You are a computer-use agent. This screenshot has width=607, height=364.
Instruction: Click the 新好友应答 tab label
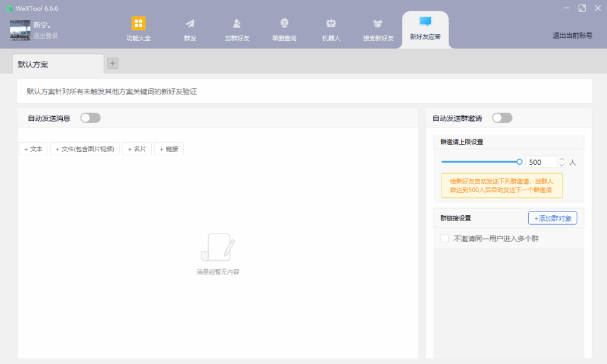point(425,37)
